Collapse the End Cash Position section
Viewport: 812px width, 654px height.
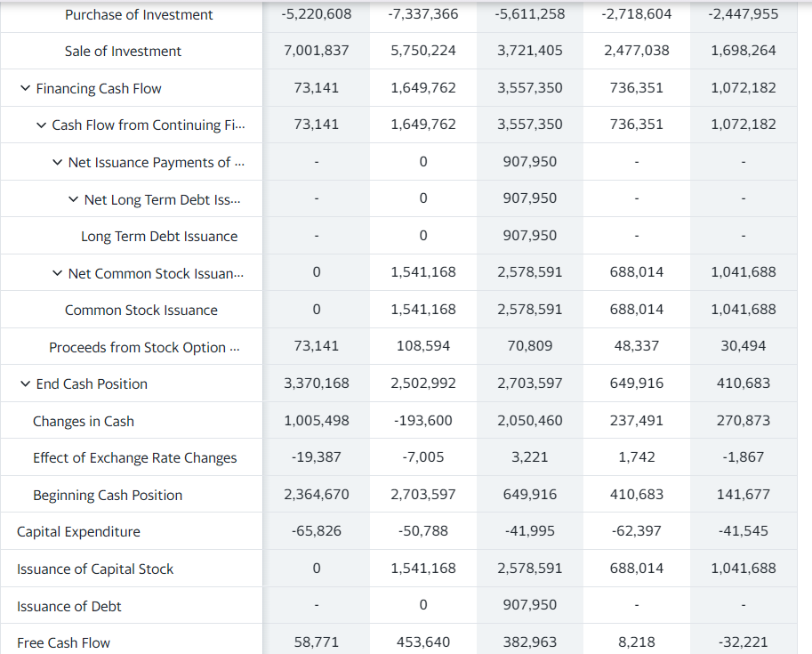pos(25,383)
